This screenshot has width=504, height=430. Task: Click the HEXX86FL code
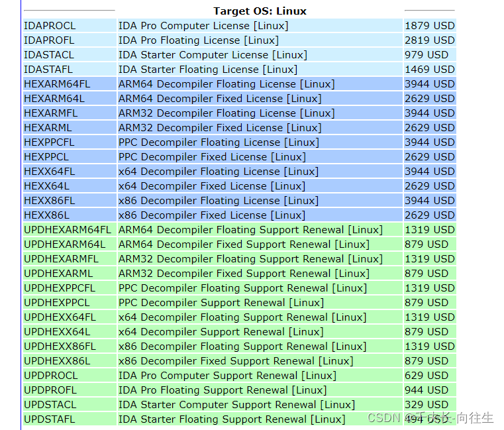coord(50,201)
